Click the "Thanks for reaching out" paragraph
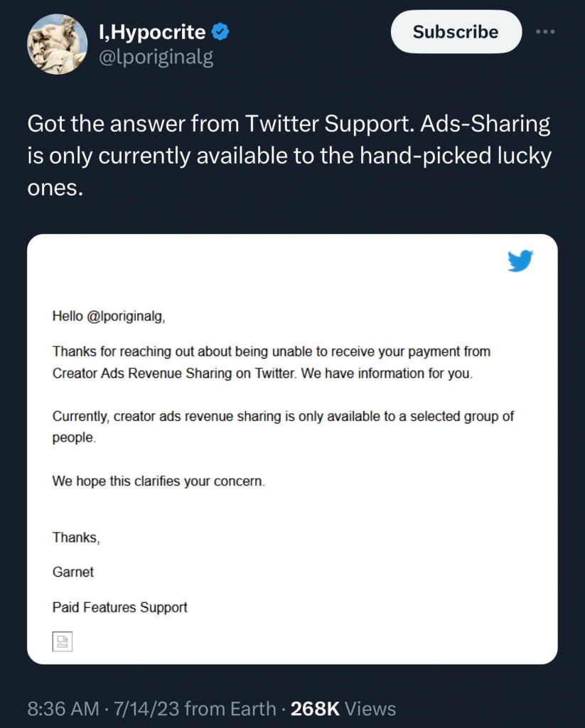Image resolution: width=585 pixels, height=728 pixels. point(271,363)
